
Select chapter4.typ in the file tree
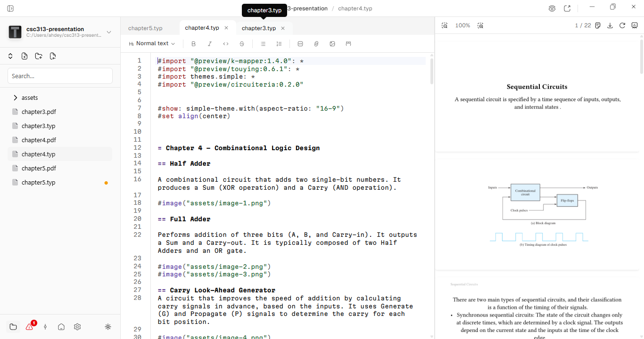(60, 154)
